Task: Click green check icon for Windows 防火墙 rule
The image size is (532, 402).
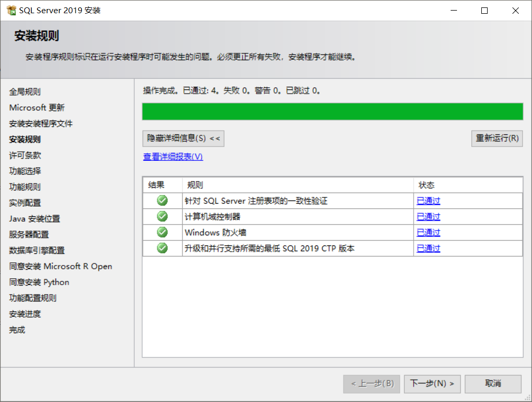Action: (162, 232)
